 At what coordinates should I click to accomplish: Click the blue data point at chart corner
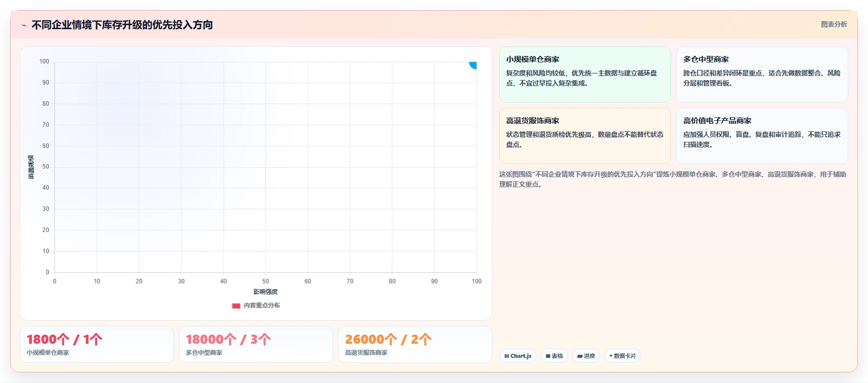click(473, 64)
